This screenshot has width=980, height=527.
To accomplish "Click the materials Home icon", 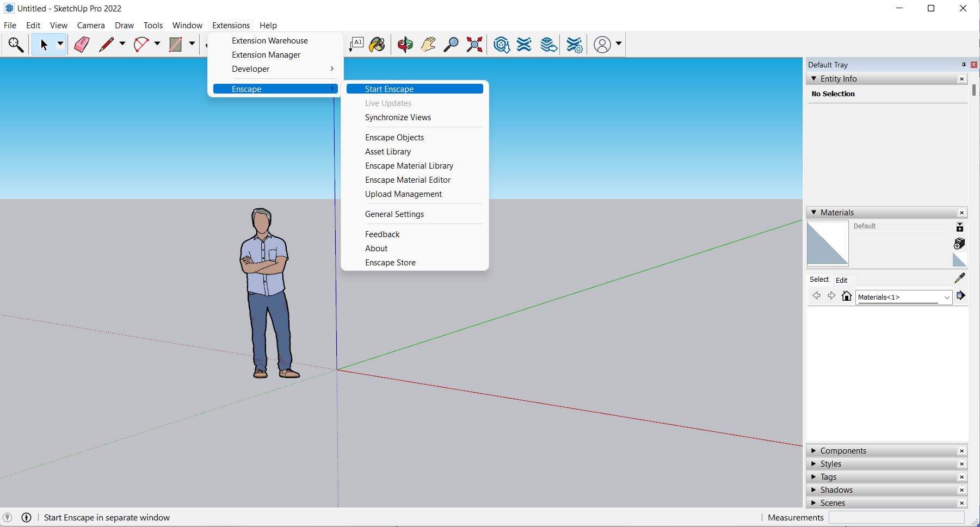I will click(x=847, y=296).
